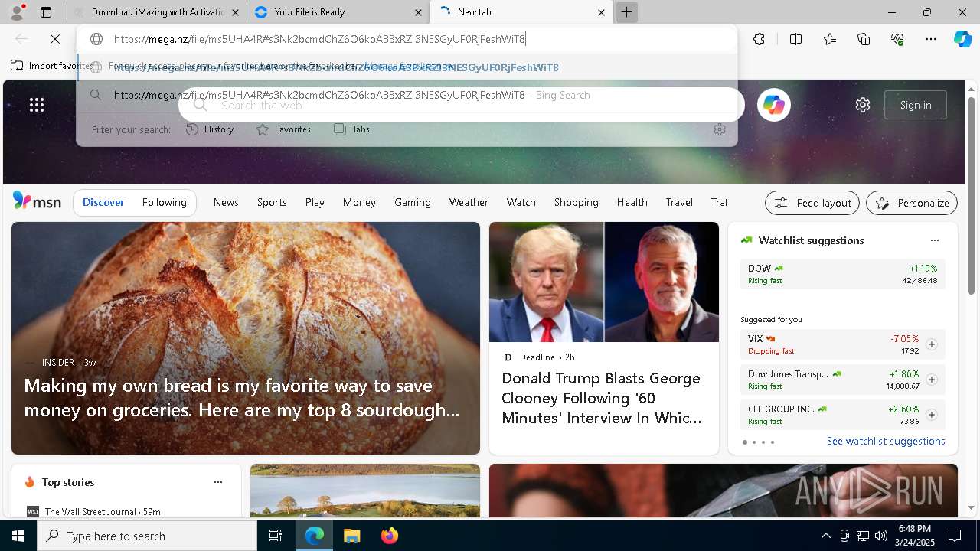Open Windows Start menu
The image size is (980, 551).
(x=18, y=536)
